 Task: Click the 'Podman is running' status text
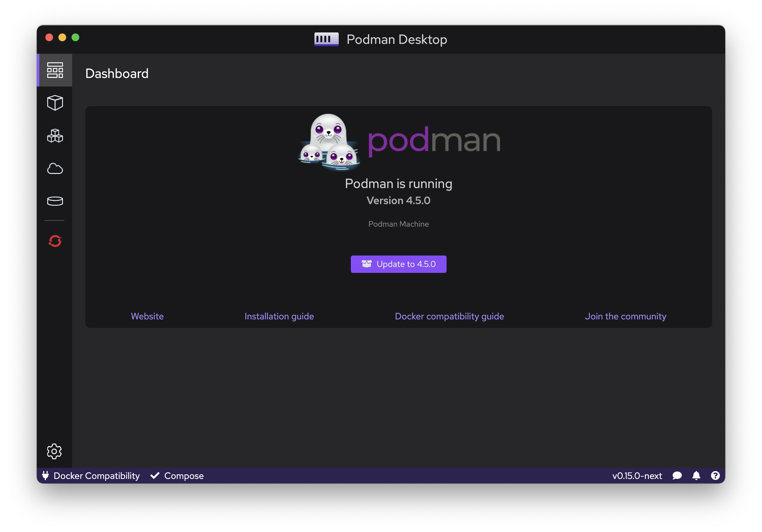pyautogui.click(x=398, y=183)
